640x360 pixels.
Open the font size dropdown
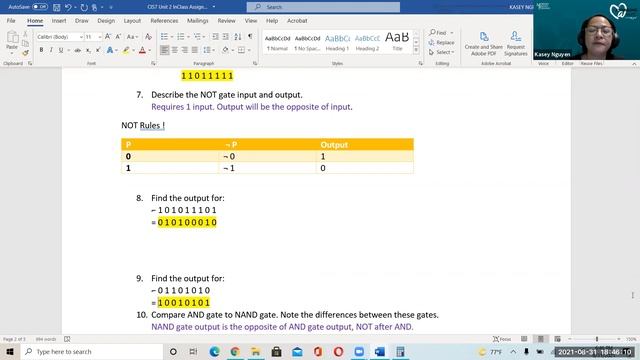click(x=100, y=37)
